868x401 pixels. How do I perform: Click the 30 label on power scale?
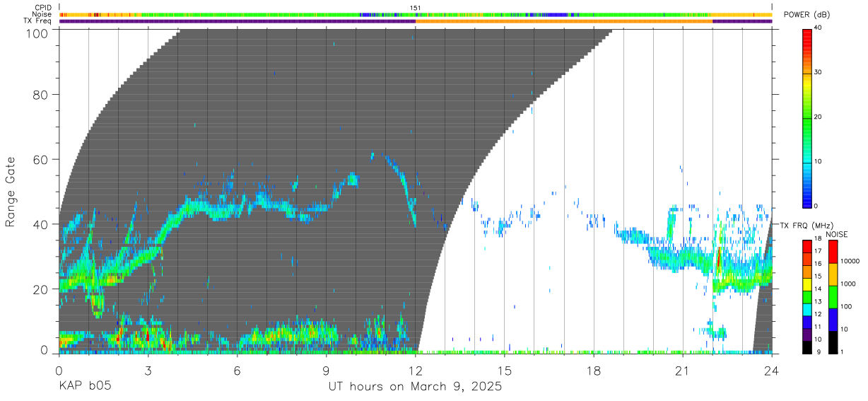pyautogui.click(x=819, y=73)
